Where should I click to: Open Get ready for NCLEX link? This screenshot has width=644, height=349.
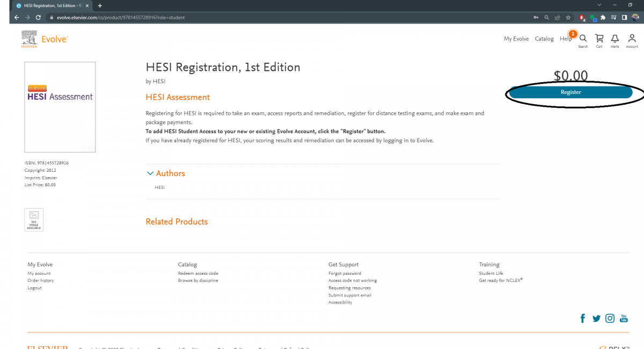pyautogui.click(x=501, y=280)
